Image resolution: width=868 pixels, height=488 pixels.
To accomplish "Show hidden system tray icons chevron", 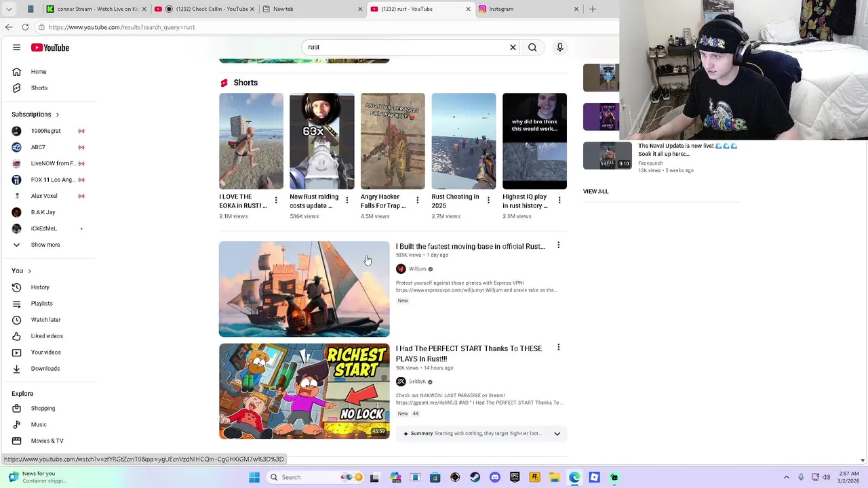I will [787, 477].
